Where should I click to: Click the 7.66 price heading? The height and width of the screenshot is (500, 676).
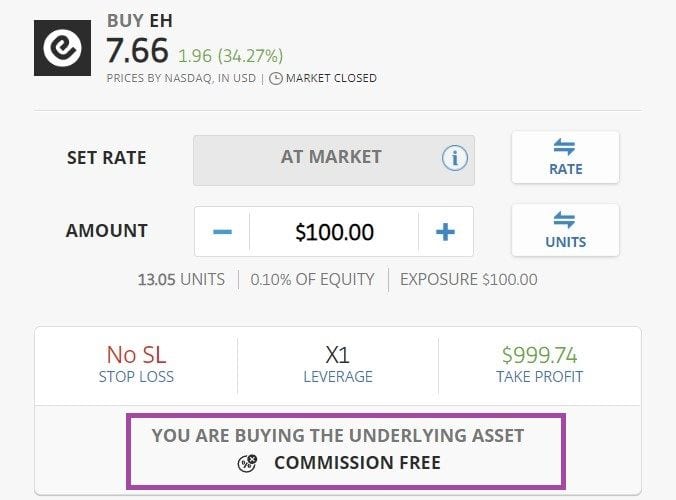(x=137, y=51)
